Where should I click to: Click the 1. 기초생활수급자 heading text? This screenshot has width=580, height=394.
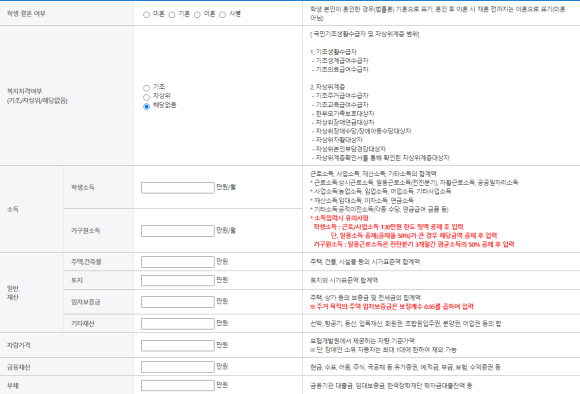tap(333, 52)
